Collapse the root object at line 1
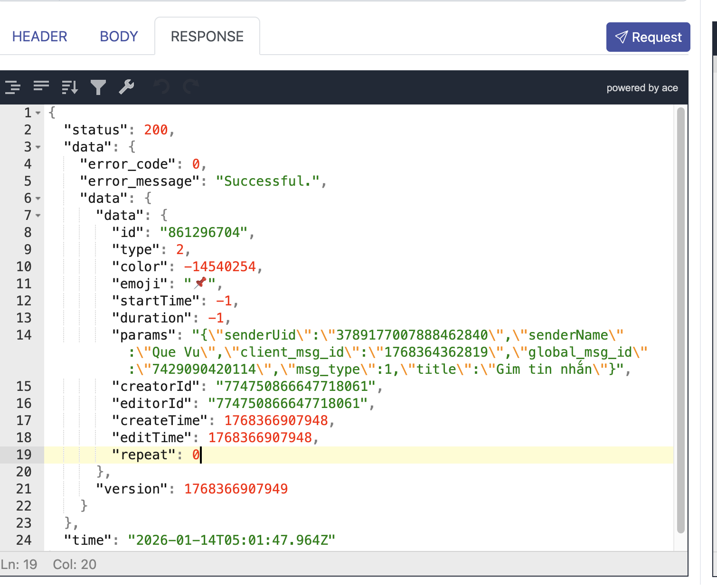This screenshot has height=588, width=717. tap(38, 113)
